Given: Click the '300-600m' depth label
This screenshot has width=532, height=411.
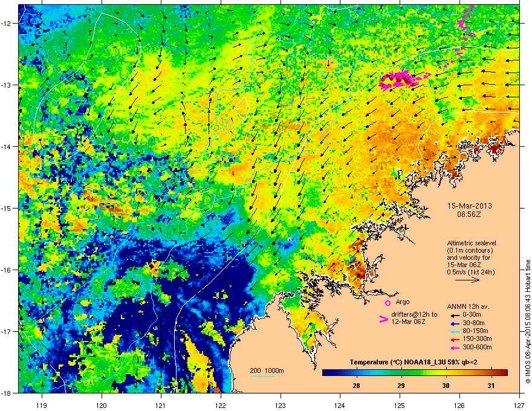Looking at the screenshot, I should 477,348.
